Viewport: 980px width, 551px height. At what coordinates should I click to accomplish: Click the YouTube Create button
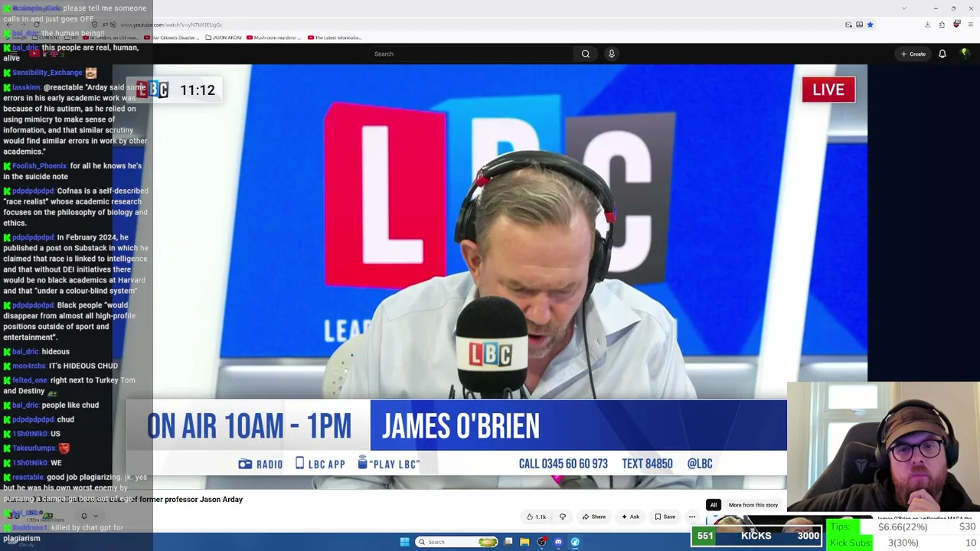(x=913, y=54)
